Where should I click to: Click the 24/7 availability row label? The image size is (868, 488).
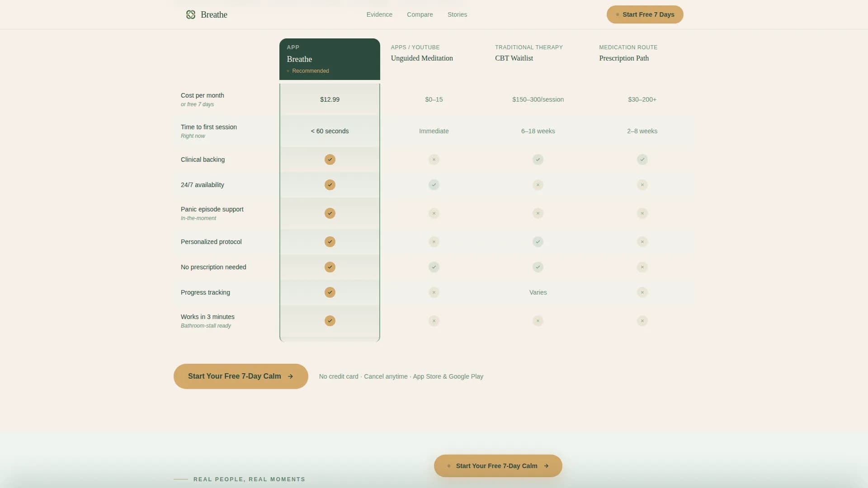coord(202,185)
